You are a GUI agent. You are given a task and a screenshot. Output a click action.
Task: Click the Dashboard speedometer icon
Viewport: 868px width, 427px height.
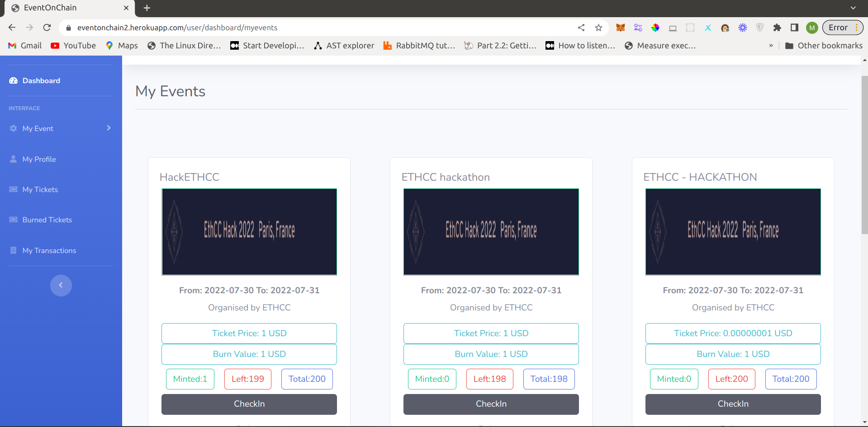coord(14,80)
